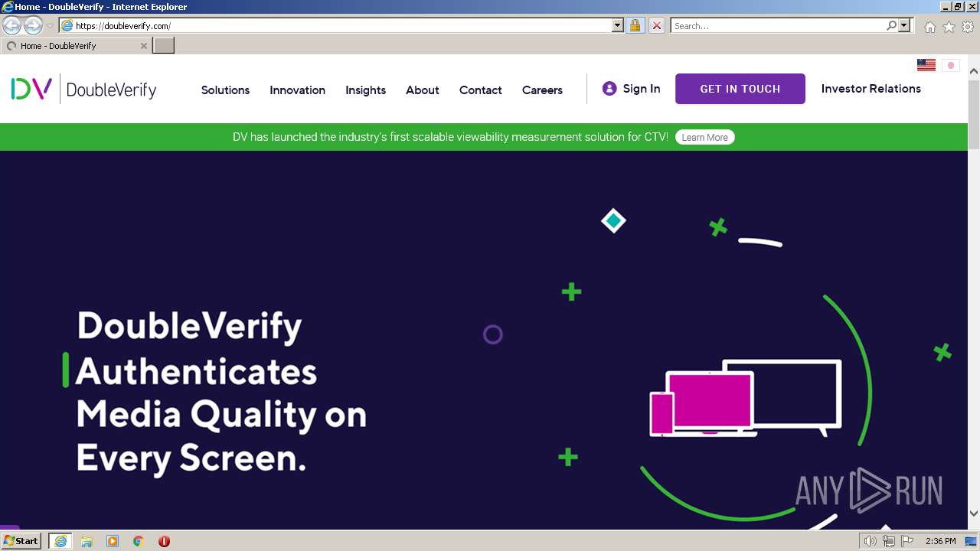Open the Careers menu item
The height and width of the screenshot is (551, 980).
click(542, 90)
